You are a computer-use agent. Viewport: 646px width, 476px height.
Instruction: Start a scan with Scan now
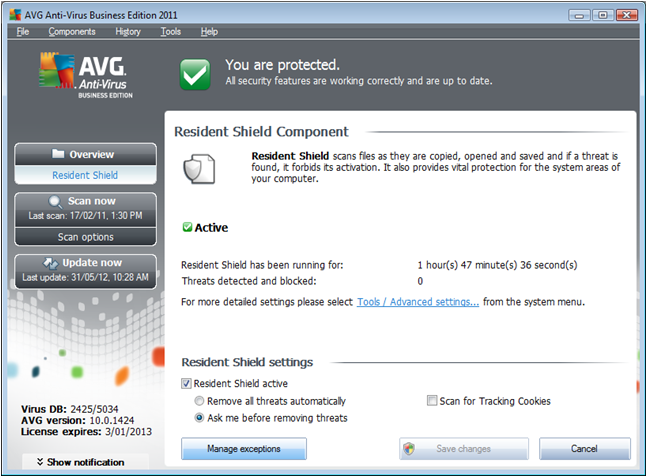tap(85, 209)
